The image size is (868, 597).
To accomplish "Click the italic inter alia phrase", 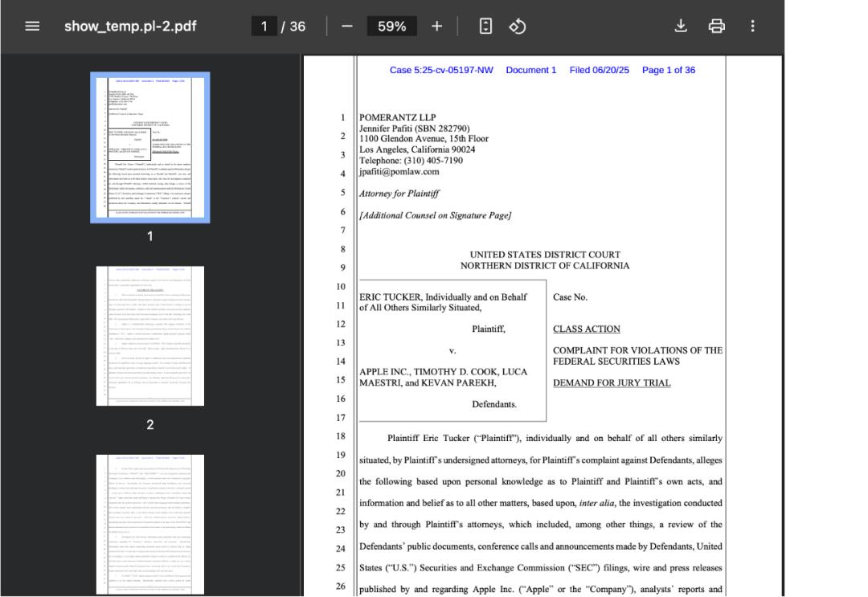I will click(596, 503).
